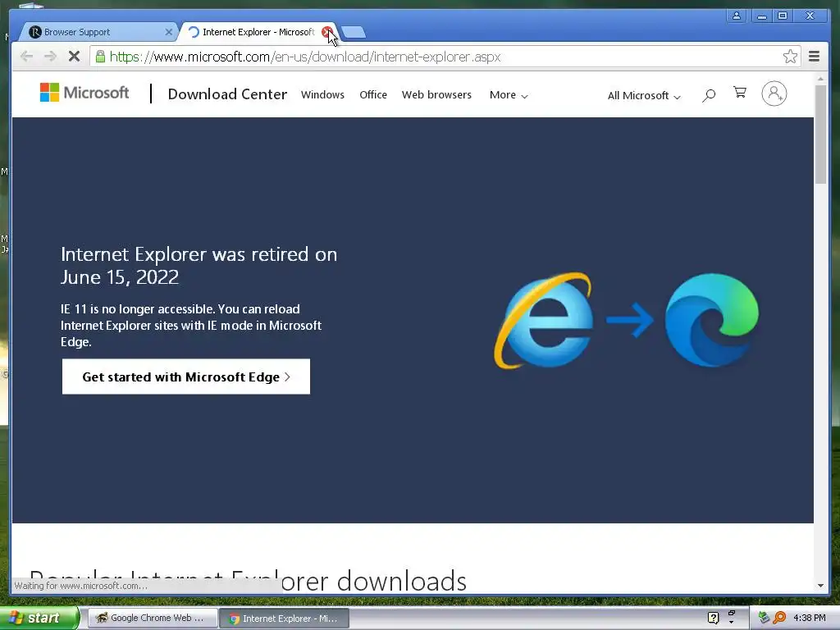Image resolution: width=840 pixels, height=630 pixels.
Task: Open the Web browsers nav item
Action: click(436, 95)
